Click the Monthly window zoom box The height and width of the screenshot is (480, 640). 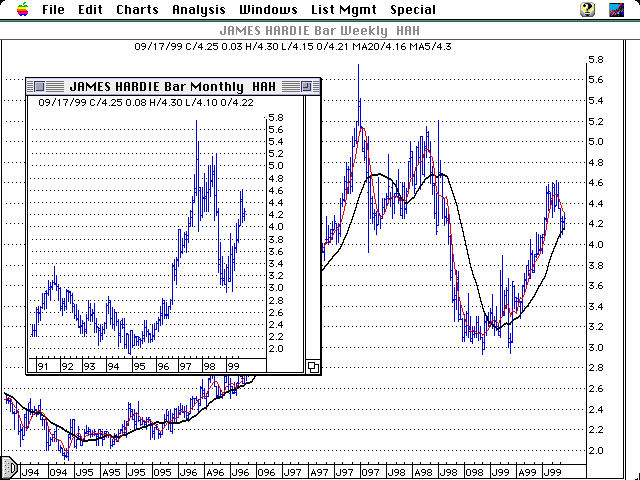[x=306, y=87]
